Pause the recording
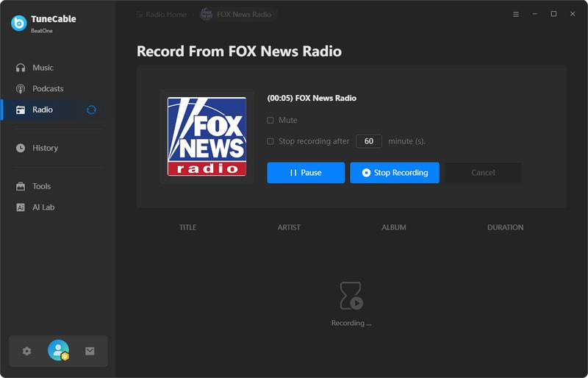The height and width of the screenshot is (378, 588). pyautogui.click(x=306, y=173)
